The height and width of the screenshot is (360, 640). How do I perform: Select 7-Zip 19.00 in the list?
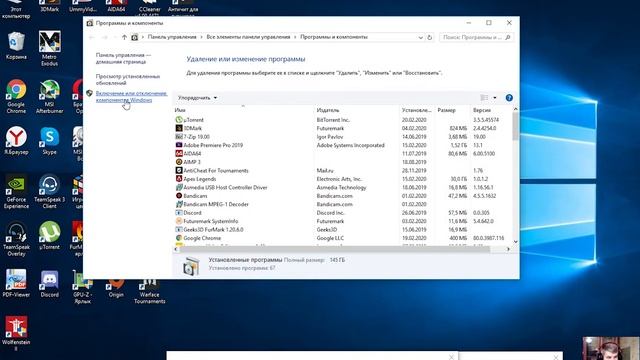click(x=342, y=137)
